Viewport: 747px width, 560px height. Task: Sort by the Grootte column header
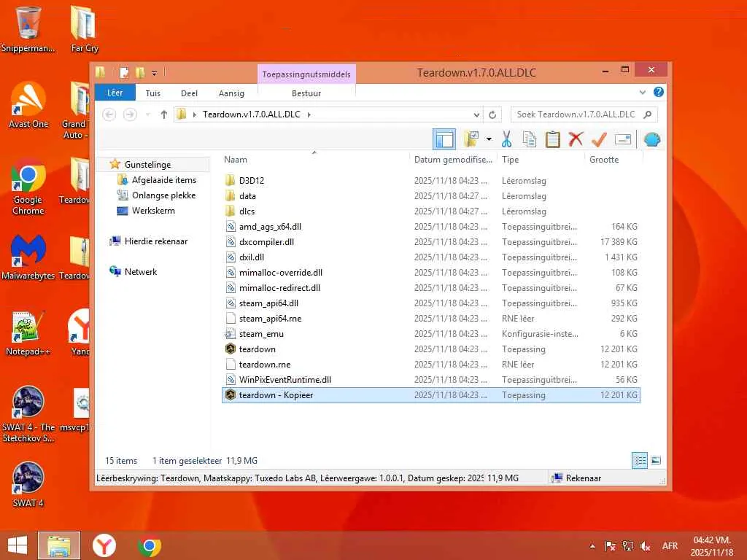coord(604,160)
